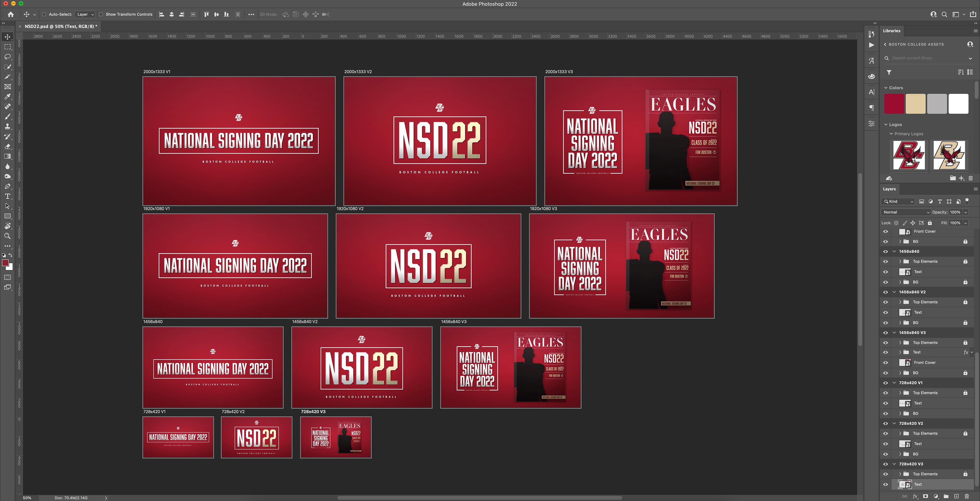The height and width of the screenshot is (501, 980).
Task: Open the search magnifier in options bar
Action: [944, 15]
